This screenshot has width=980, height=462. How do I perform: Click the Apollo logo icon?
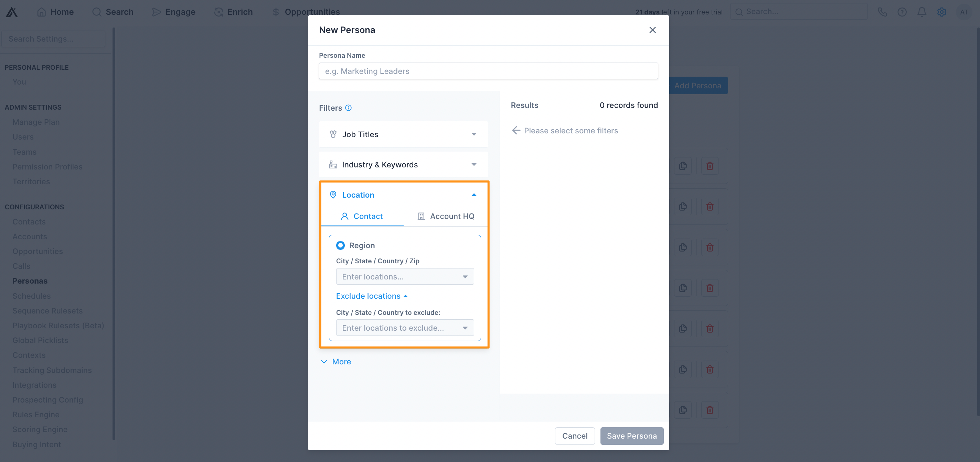point(12,12)
